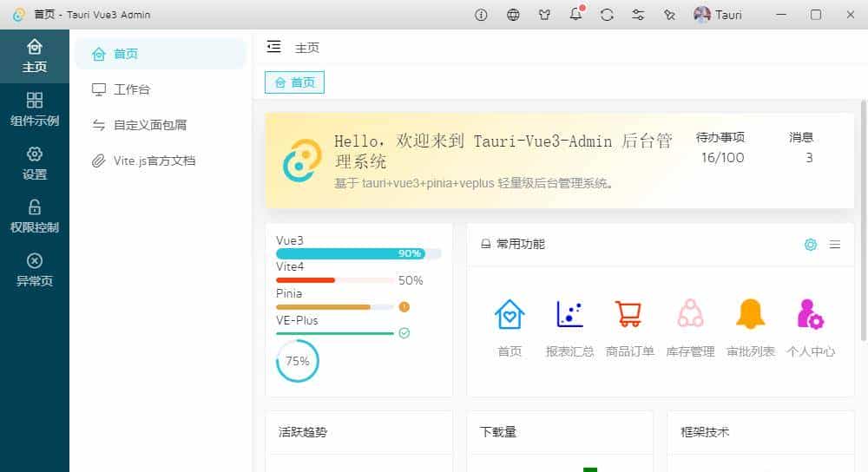
Task: Click the tauri+vue3+pinia+veplus subtitle
Action: (475, 183)
